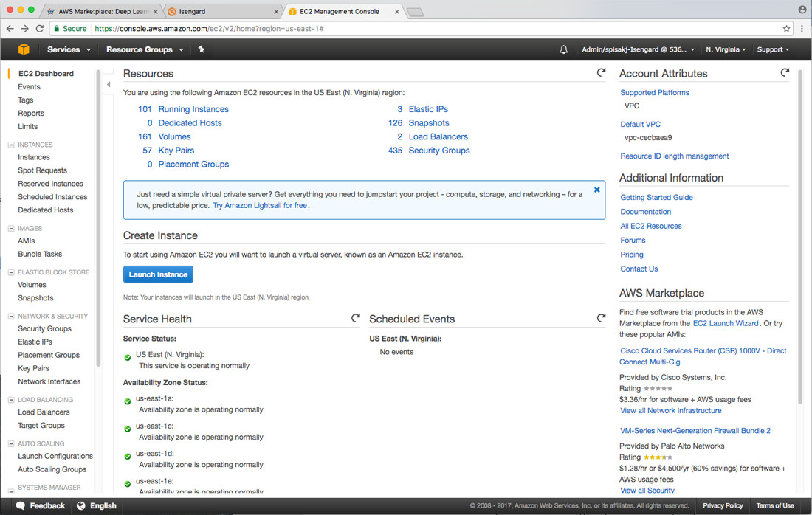Collapse the IMAGES sidebar section

pyautogui.click(x=11, y=228)
